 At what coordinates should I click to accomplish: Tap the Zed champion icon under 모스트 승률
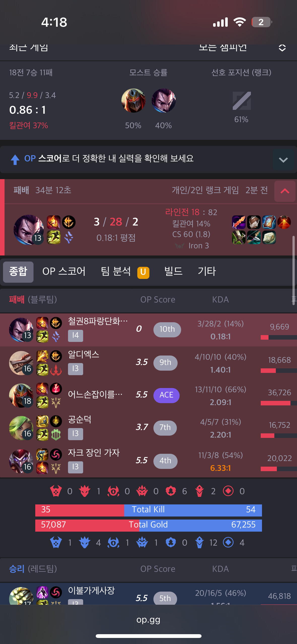(134, 100)
